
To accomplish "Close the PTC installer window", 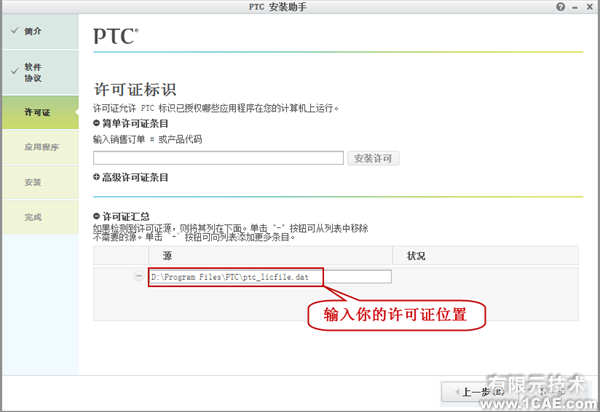I will coord(590,7).
